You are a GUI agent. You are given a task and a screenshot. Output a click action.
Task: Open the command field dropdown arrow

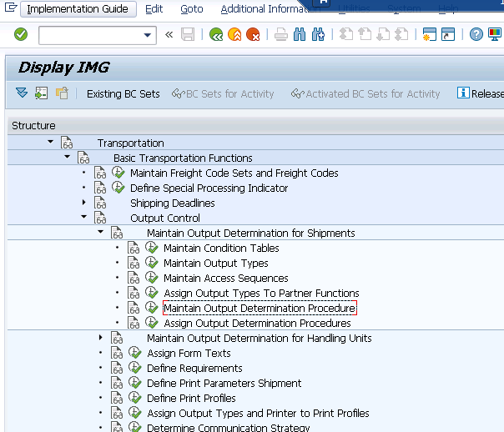pos(149,35)
